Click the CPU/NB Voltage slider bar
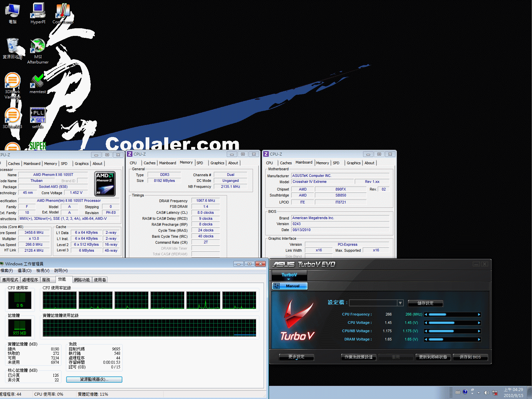 pos(452,331)
